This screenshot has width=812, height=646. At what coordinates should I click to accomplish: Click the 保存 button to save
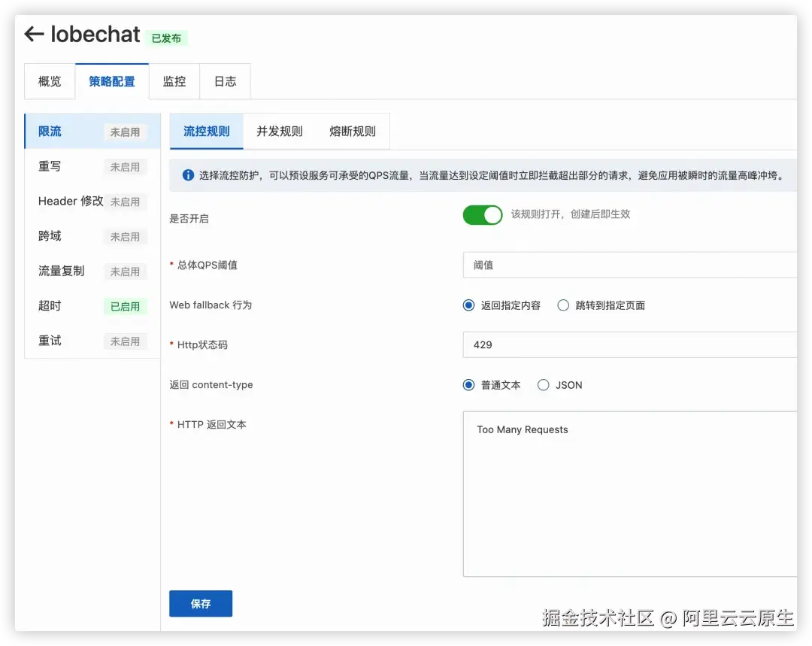(200, 603)
